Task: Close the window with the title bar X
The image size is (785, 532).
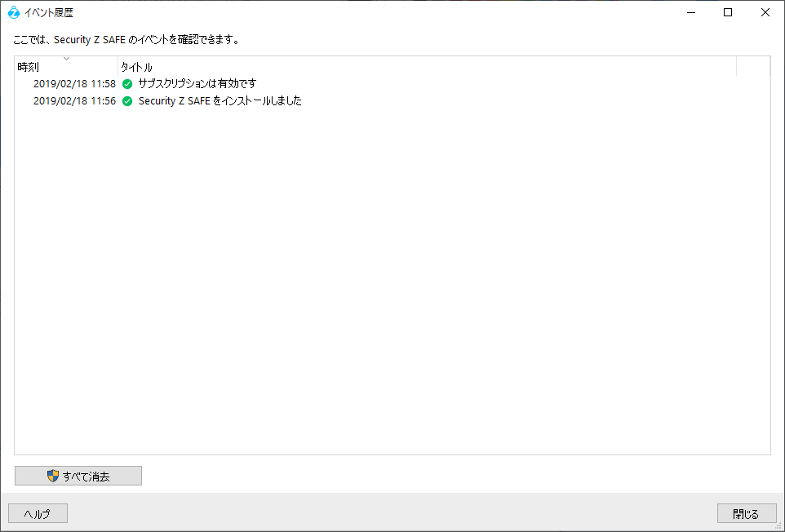Action: coord(765,12)
